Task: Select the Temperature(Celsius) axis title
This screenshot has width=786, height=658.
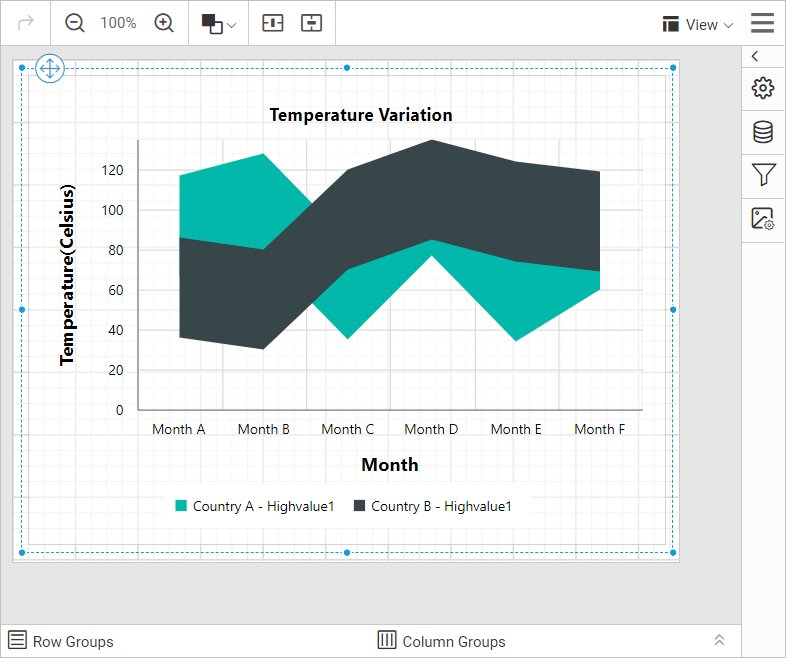Action: (67, 275)
